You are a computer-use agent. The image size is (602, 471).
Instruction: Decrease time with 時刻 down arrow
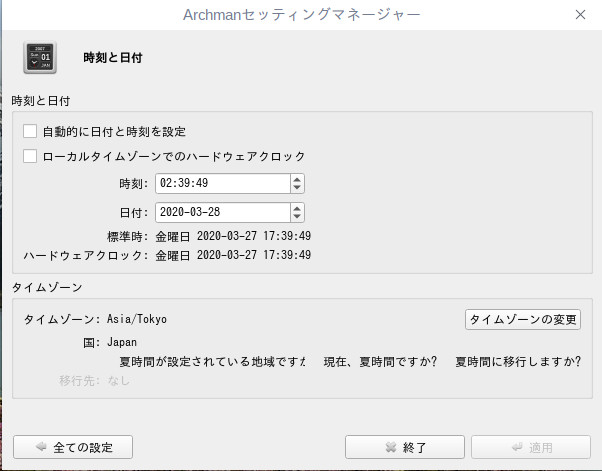click(x=297, y=188)
